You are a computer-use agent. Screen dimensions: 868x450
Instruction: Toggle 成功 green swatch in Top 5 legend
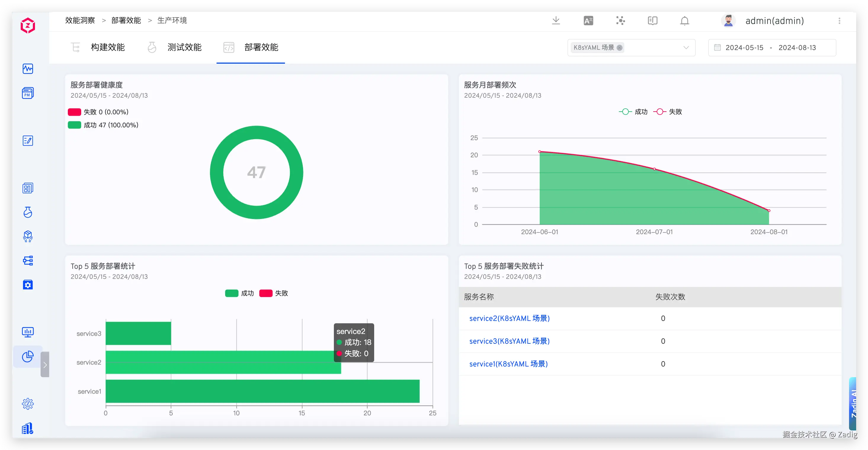coord(231,293)
